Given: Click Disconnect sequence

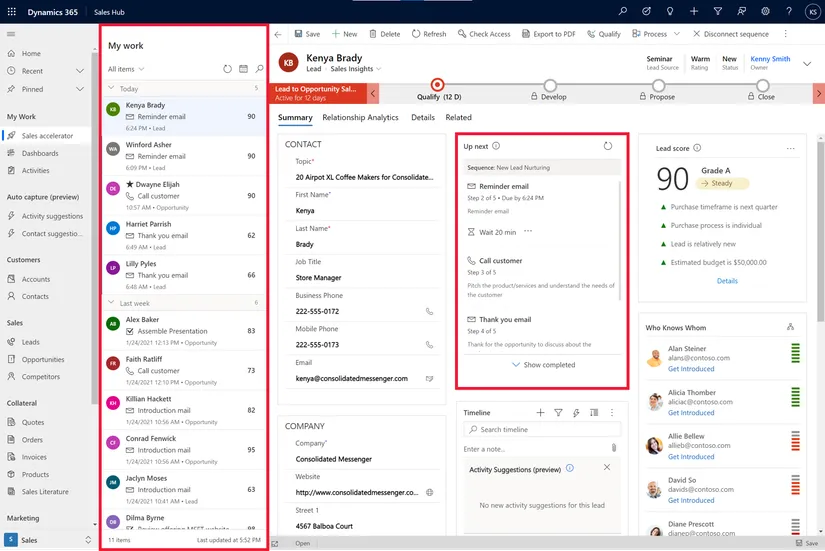Looking at the screenshot, I should click(731, 34).
